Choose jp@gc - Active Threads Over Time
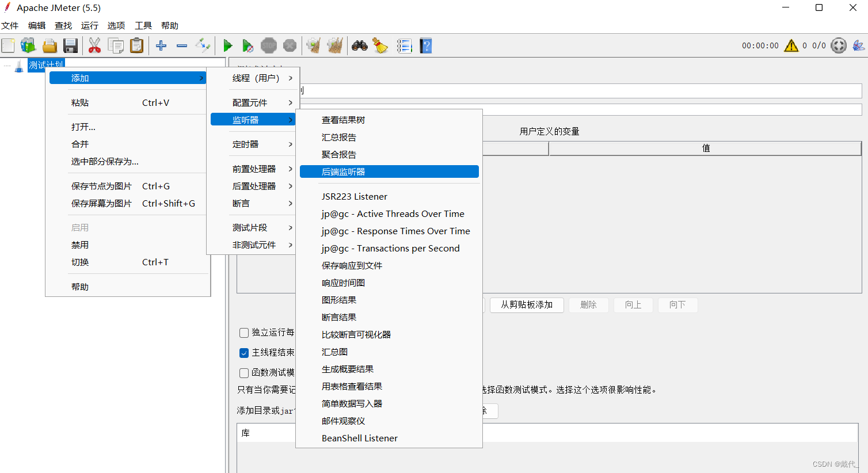Viewport: 868px width, 473px height. (389, 214)
